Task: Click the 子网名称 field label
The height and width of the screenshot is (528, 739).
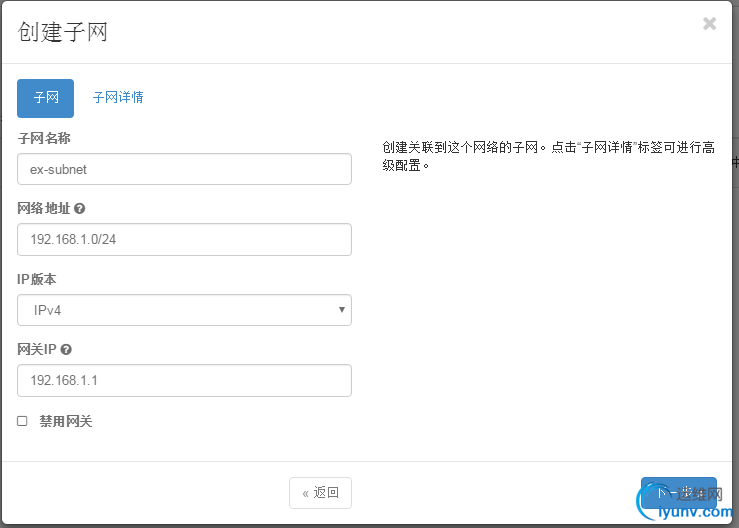Action: (x=44, y=138)
